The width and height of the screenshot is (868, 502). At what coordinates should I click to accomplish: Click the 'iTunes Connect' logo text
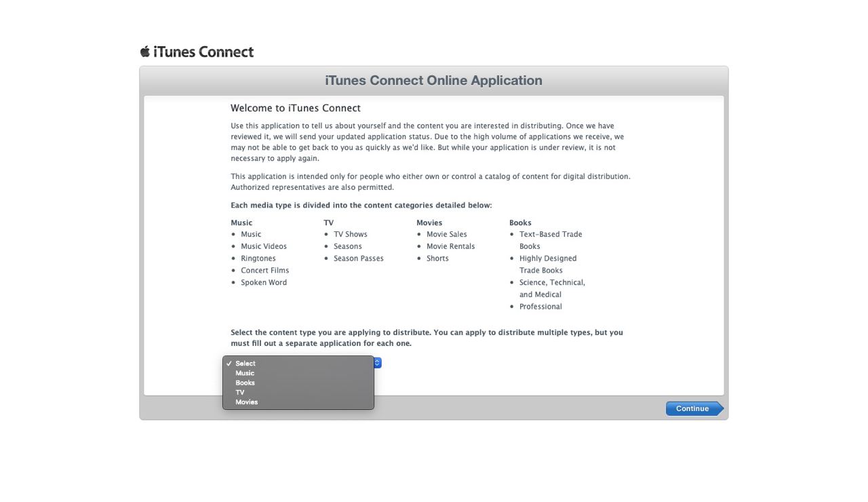[x=203, y=52]
